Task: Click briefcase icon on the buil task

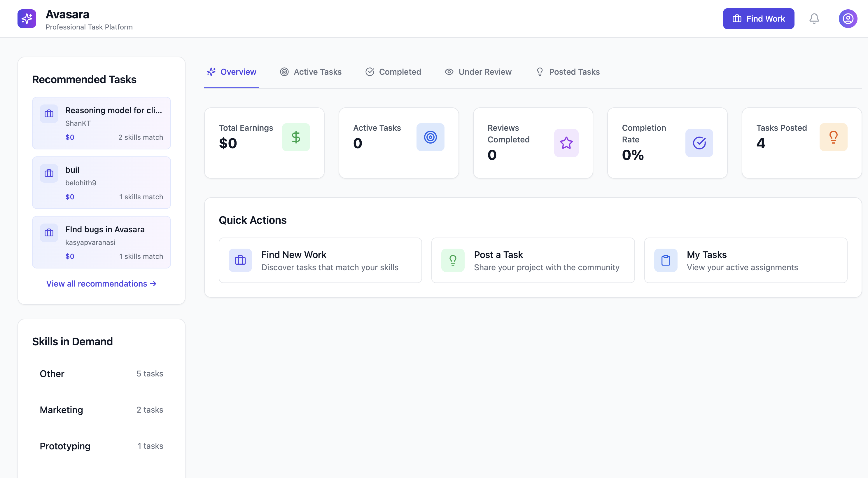Action: click(x=49, y=173)
